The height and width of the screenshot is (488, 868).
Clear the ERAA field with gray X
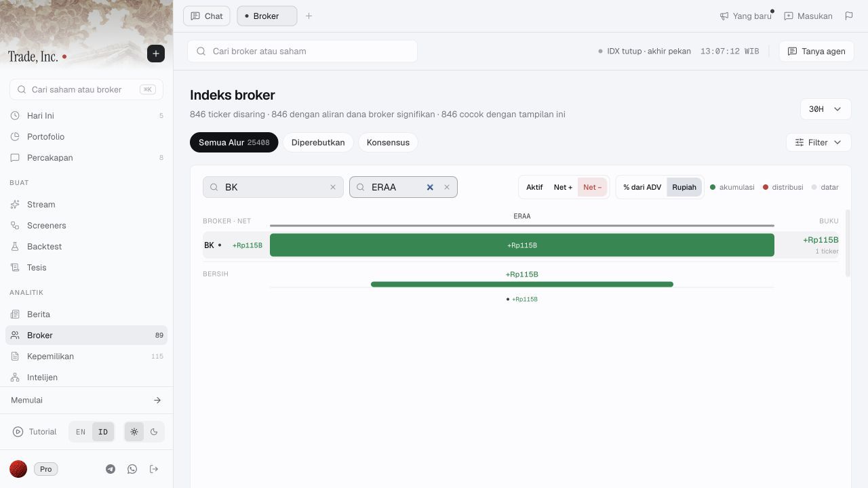[447, 187]
